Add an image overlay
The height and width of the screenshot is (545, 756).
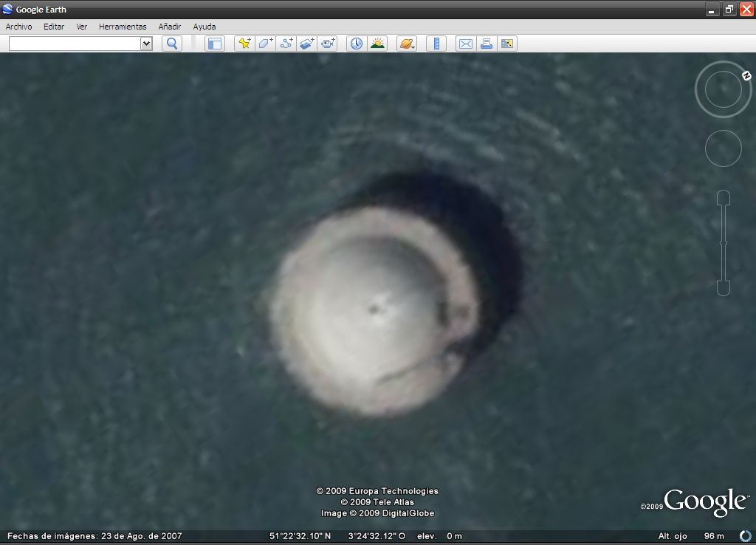coord(306,44)
